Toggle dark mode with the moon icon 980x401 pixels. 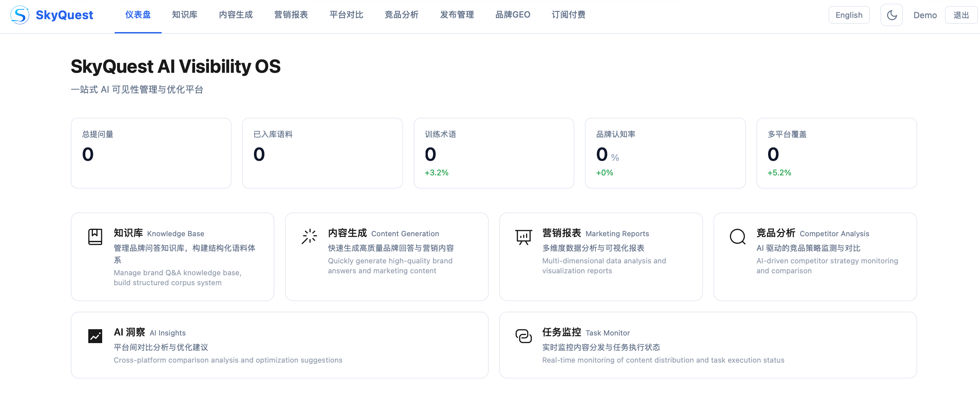[x=891, y=15]
